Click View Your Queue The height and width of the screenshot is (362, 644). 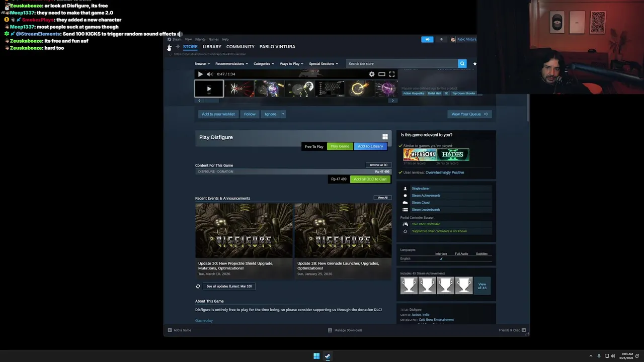469,114
